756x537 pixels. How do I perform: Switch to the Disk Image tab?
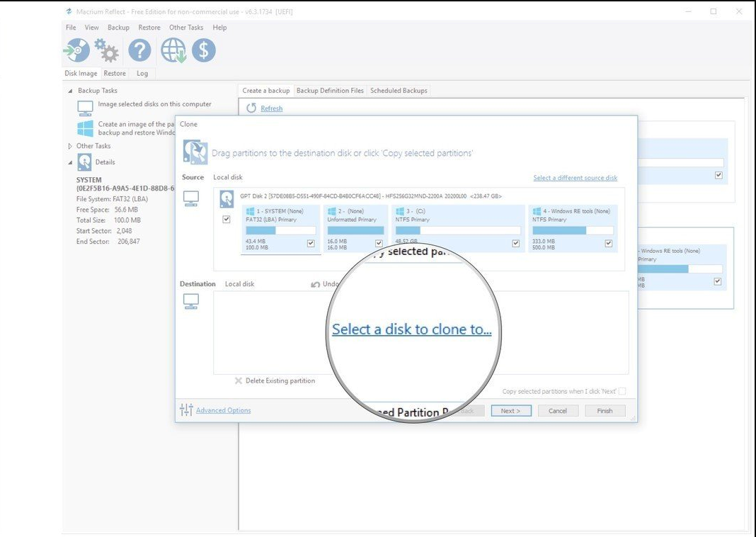click(x=81, y=74)
